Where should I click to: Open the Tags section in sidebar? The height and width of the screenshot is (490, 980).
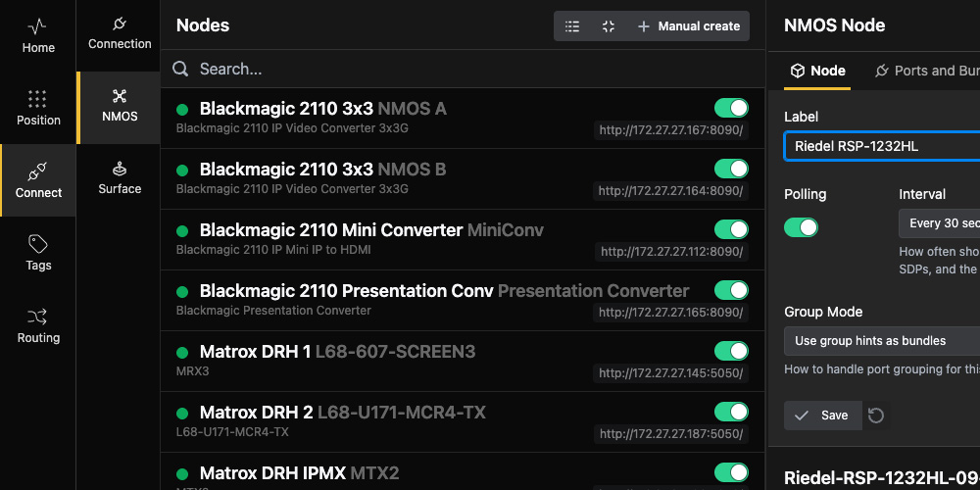coord(38,253)
